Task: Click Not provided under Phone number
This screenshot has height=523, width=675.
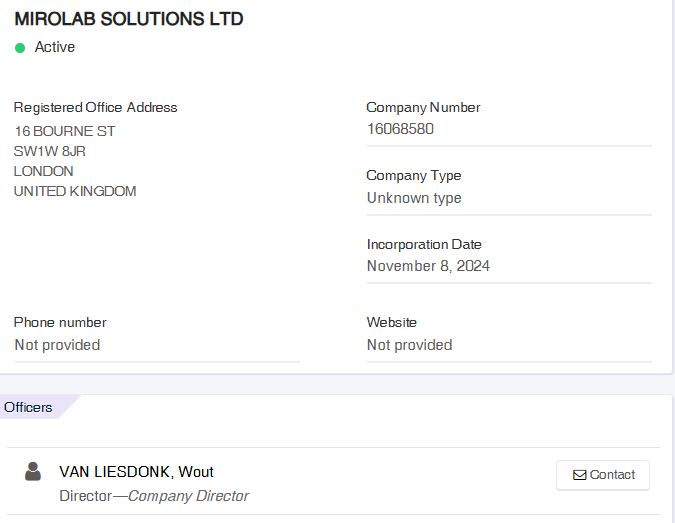Action: [x=57, y=345]
